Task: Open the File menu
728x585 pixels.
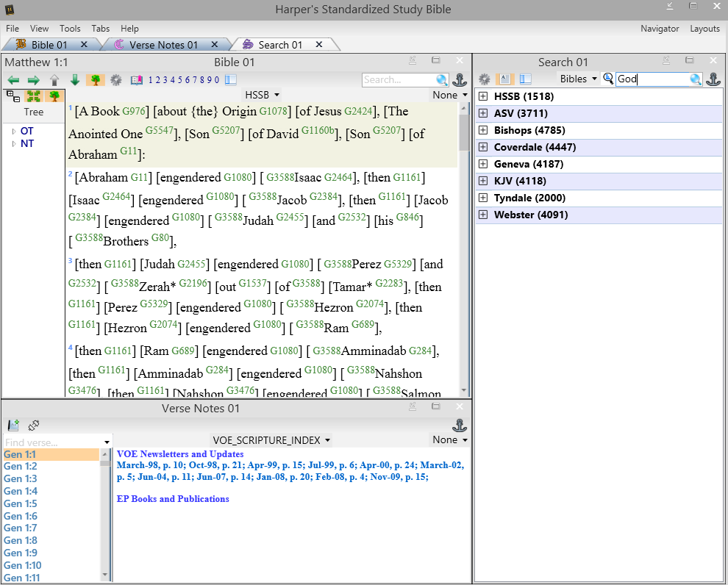Action: [x=13, y=29]
